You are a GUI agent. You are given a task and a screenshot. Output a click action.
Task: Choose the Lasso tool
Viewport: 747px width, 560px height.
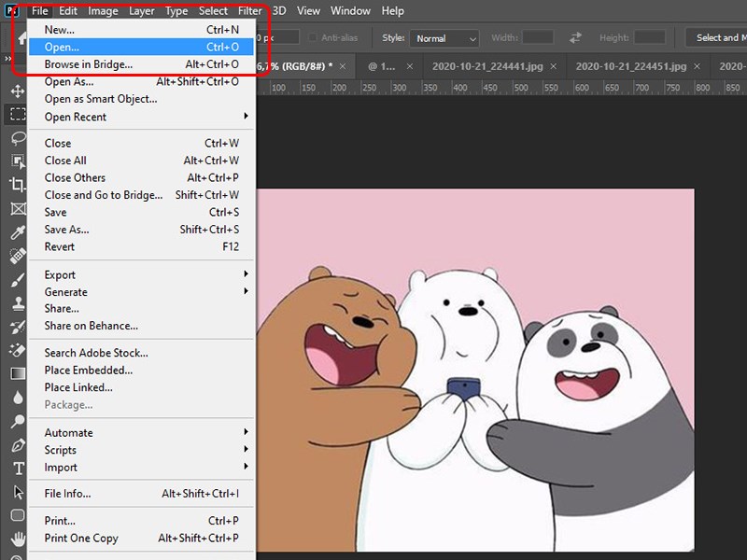[17, 138]
